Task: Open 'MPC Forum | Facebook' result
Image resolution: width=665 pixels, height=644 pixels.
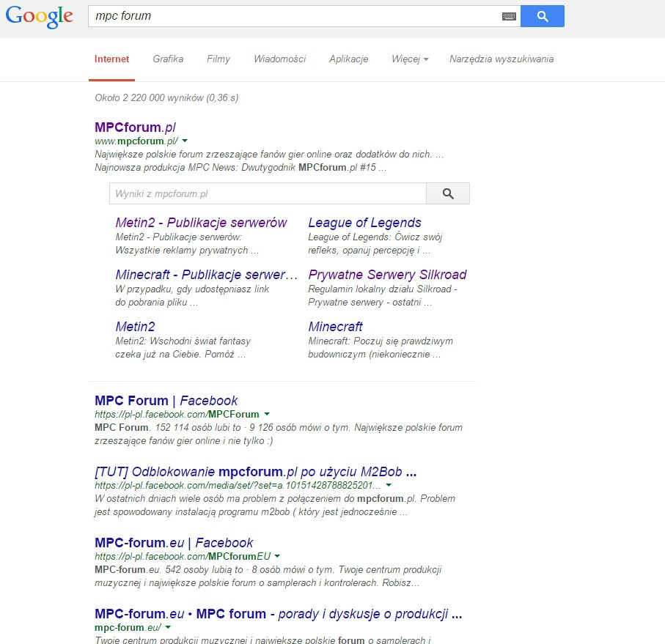Action: pos(166,400)
